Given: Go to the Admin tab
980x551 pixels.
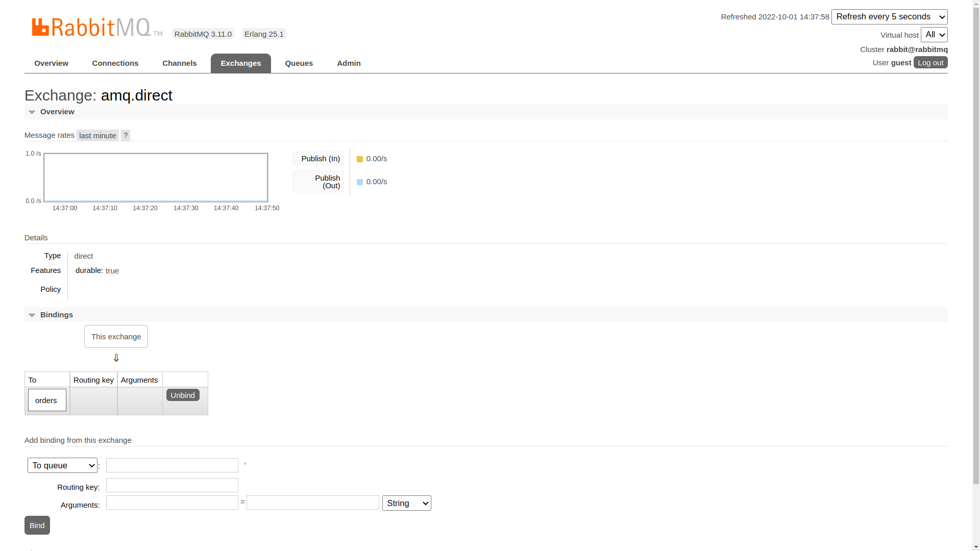Looking at the screenshot, I should coord(349,63).
